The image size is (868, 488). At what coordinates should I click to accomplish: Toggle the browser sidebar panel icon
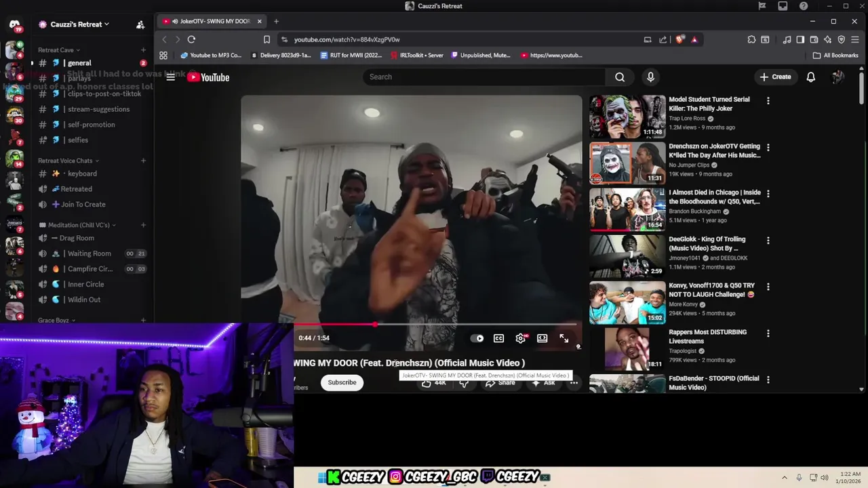click(800, 39)
